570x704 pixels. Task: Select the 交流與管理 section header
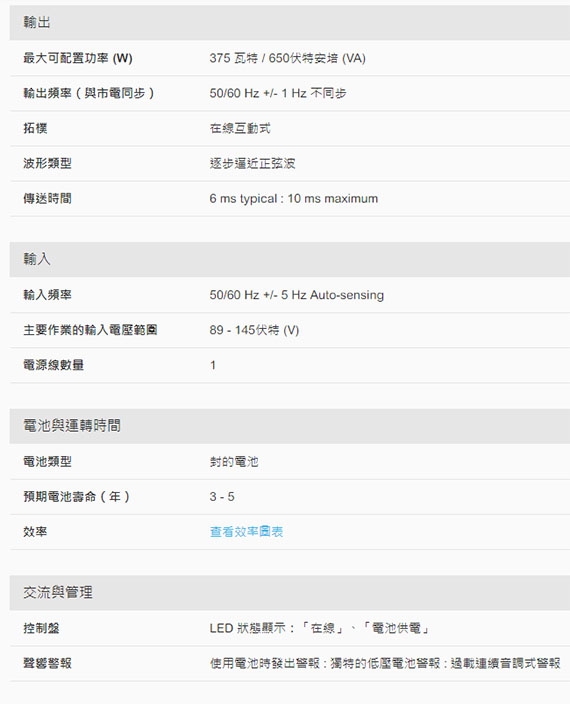(x=289, y=592)
